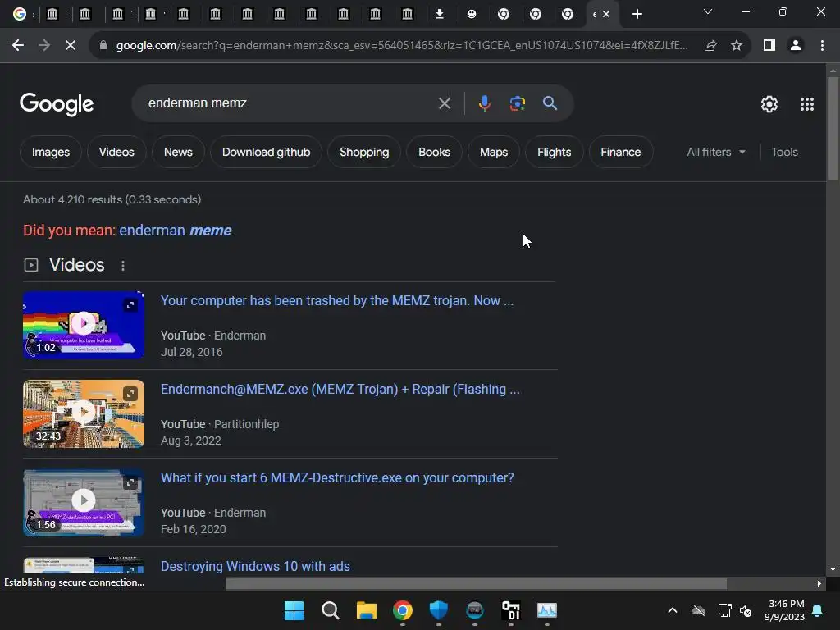840x630 pixels.
Task: Submit search with magnifier icon
Action: pos(550,103)
